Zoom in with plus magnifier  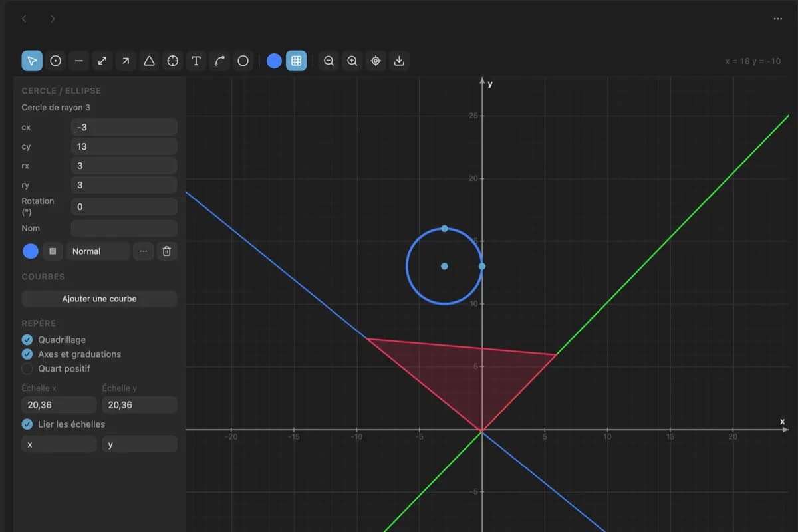pyautogui.click(x=352, y=61)
